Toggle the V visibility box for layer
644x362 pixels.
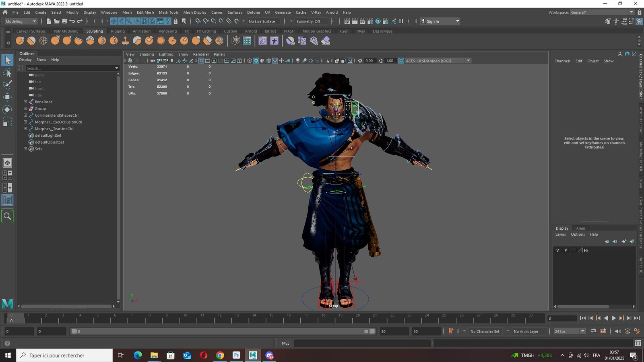557,250
